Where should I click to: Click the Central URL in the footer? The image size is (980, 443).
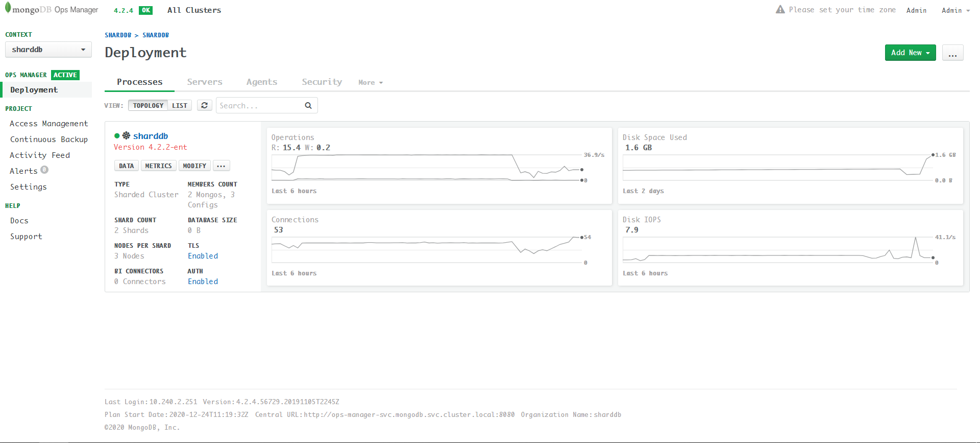pyautogui.click(x=409, y=415)
